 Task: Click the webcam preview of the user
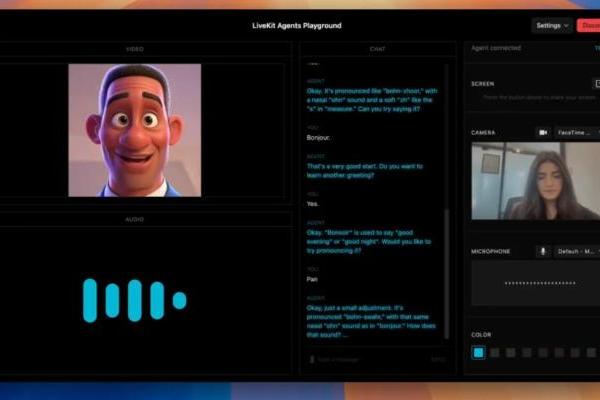536,181
